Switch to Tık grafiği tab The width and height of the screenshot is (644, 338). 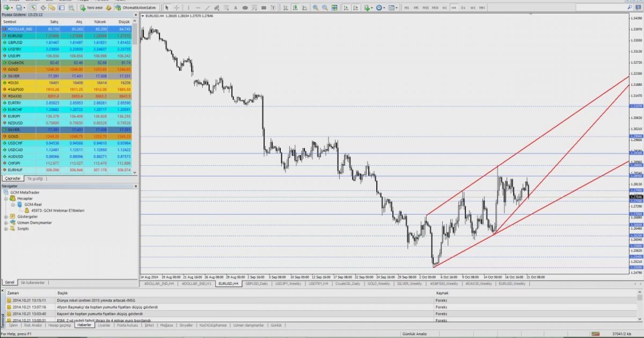coord(35,179)
